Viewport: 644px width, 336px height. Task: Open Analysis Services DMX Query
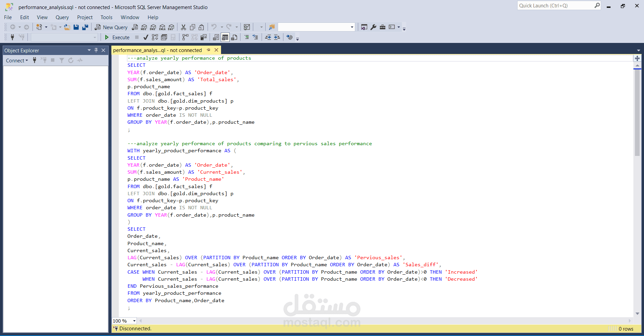(153, 27)
